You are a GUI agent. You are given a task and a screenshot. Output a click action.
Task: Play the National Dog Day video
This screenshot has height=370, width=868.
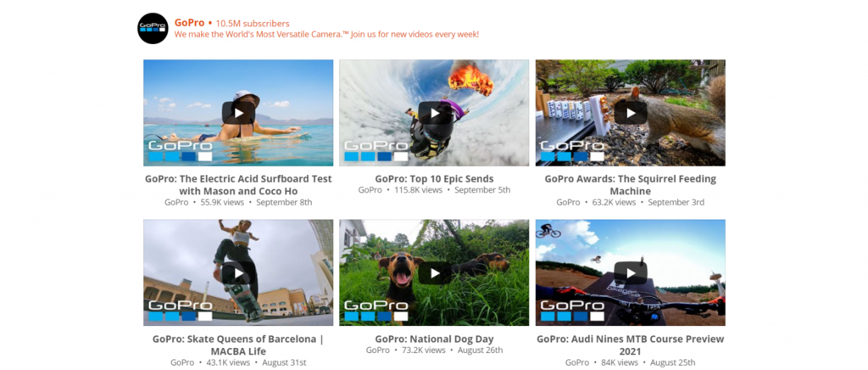(x=435, y=273)
